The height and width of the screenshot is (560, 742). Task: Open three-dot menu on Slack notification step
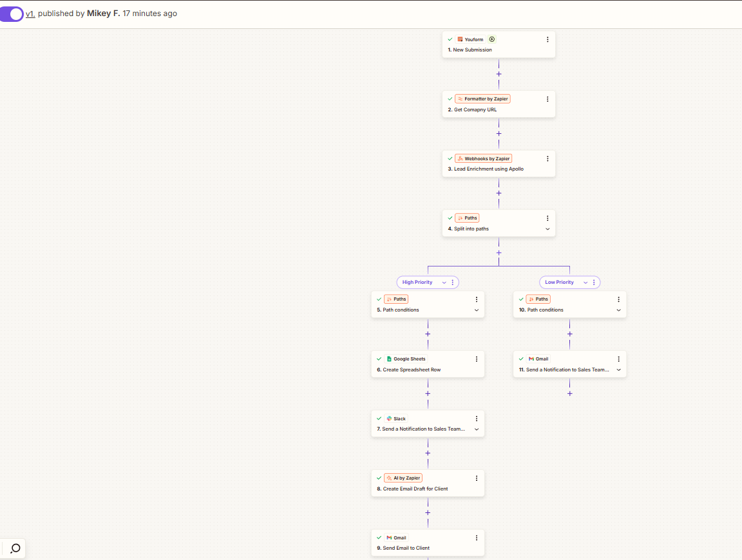click(477, 418)
